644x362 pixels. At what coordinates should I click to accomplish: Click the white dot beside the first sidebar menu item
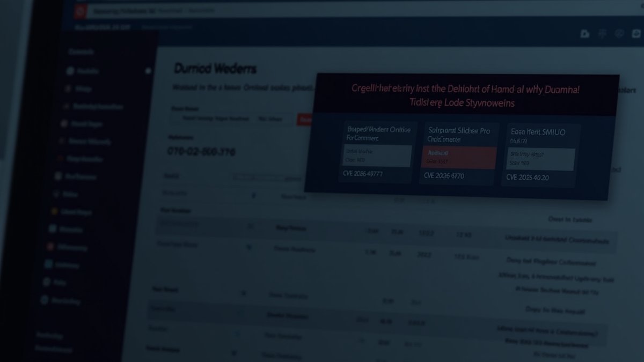148,71
